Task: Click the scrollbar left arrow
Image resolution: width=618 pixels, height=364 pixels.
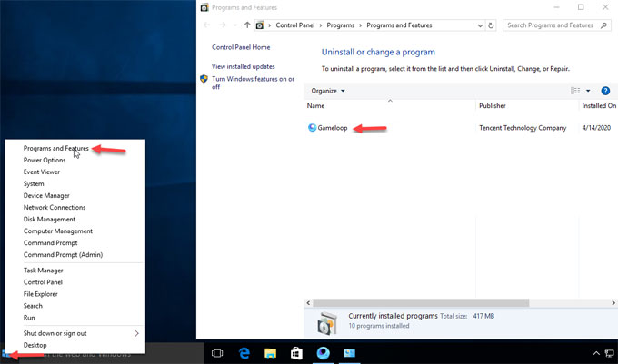Action: (308, 303)
